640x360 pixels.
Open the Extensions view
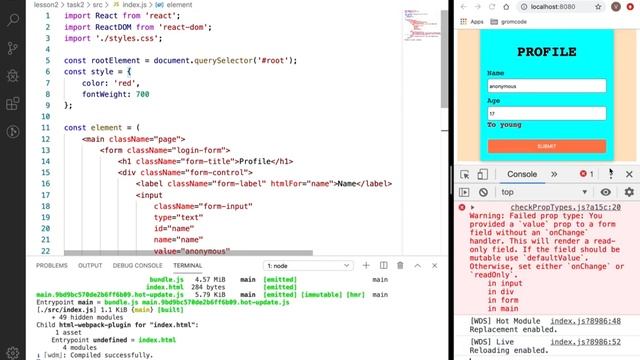click(13, 104)
